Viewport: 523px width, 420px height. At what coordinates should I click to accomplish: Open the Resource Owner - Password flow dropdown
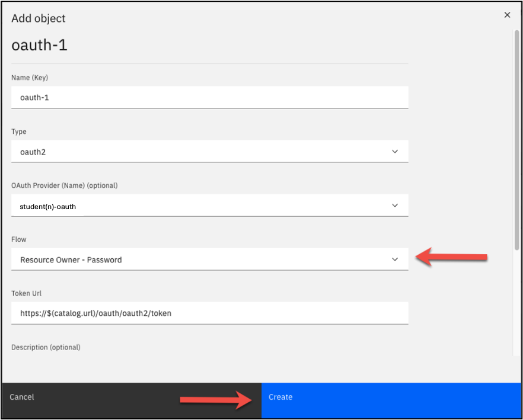pos(202,259)
